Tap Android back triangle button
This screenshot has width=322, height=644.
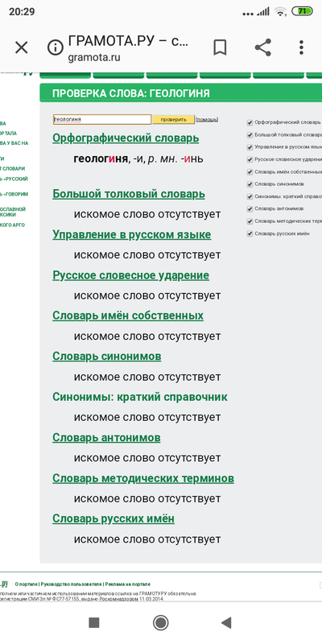226,622
